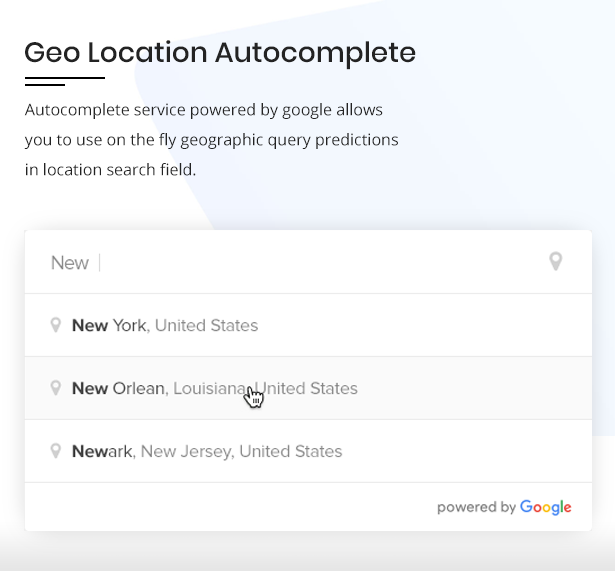Click the location pin icon in search field

(556, 262)
